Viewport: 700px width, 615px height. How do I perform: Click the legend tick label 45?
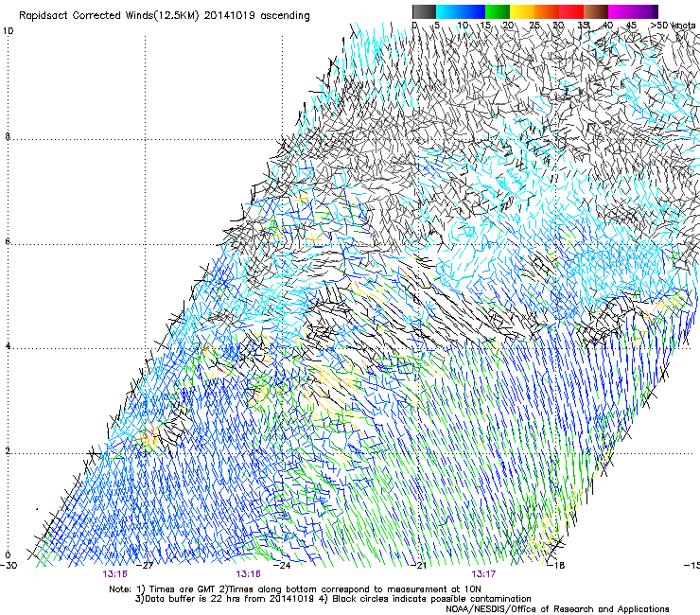pos(631,26)
